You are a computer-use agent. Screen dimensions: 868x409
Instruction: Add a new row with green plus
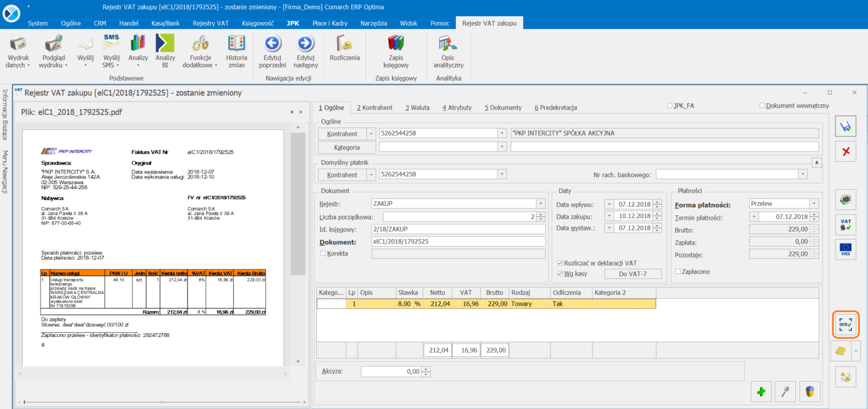pos(761,392)
